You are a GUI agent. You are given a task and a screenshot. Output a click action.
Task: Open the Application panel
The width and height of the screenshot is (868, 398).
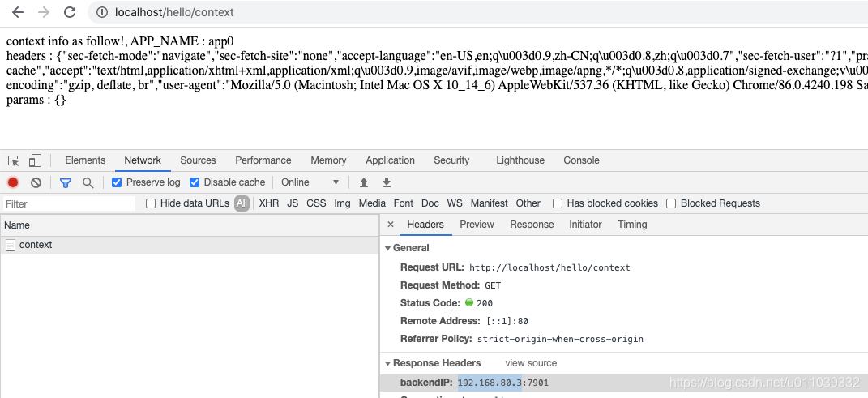point(390,160)
